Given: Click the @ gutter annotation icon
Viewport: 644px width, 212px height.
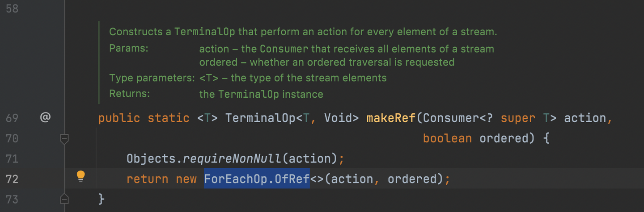Looking at the screenshot, I should click(x=45, y=118).
